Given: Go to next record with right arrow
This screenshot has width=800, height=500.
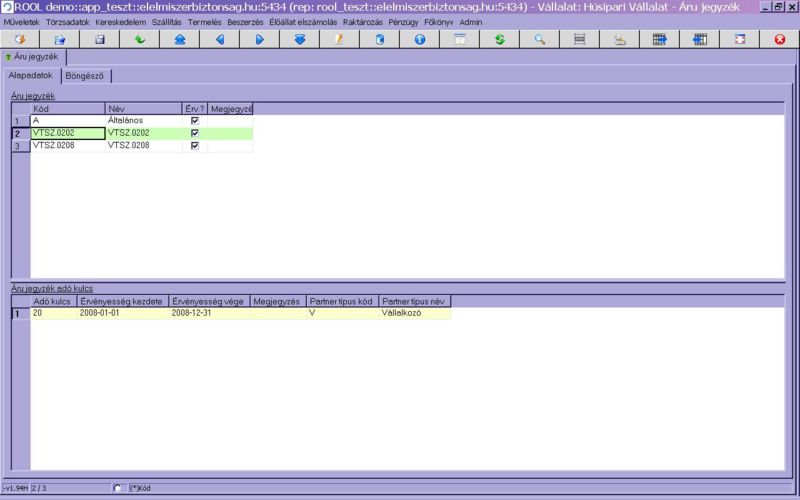Looking at the screenshot, I should (260, 40).
